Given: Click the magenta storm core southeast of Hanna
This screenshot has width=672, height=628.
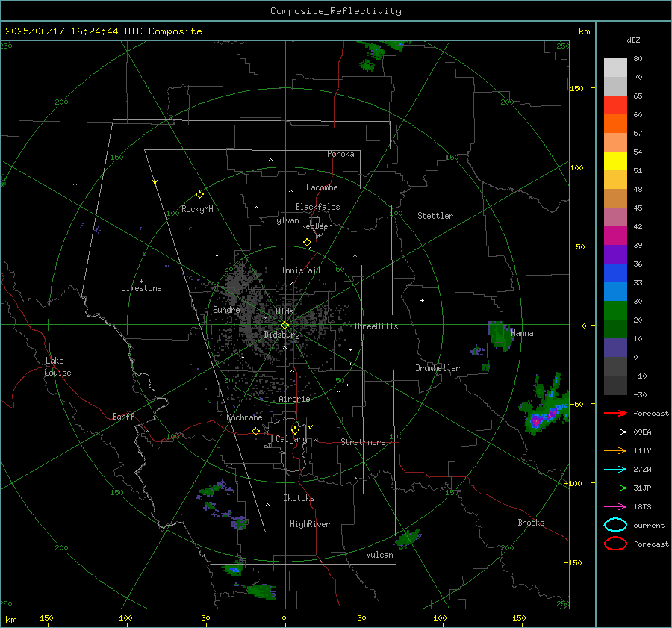Looking at the screenshot, I should point(535,422).
